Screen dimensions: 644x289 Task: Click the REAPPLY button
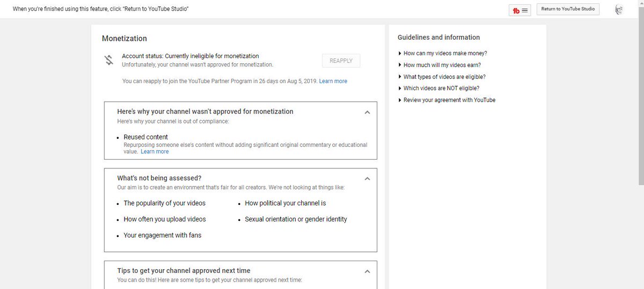coord(341,61)
